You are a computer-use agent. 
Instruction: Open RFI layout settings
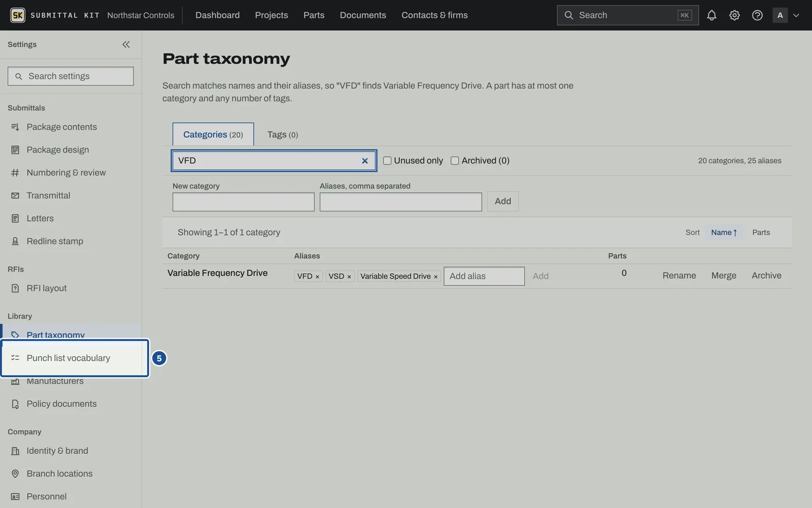coord(71,288)
